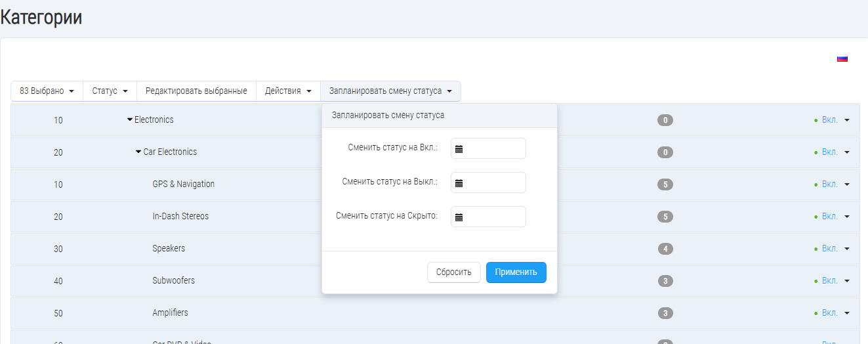Click product count badge for Electronics row

tap(665, 120)
